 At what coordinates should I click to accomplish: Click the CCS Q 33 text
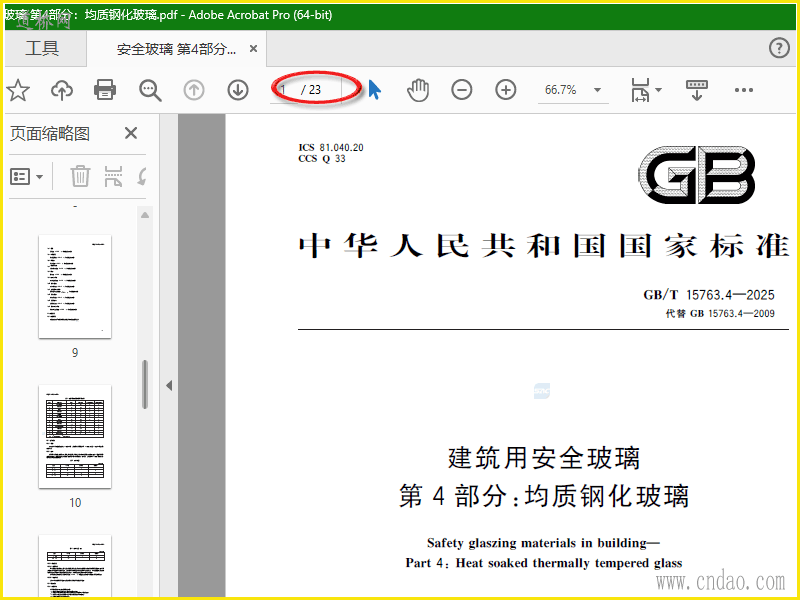(x=322, y=159)
